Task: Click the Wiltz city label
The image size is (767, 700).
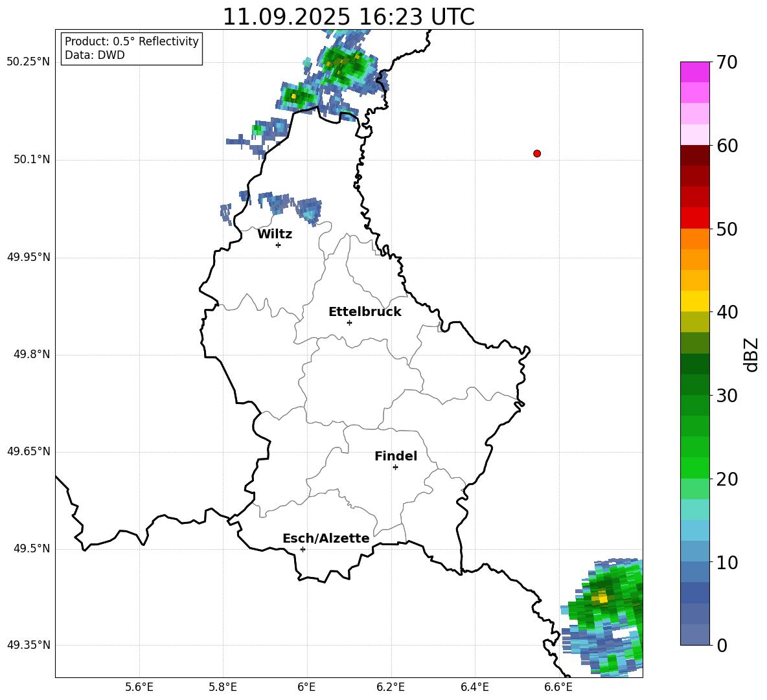Action: coord(275,234)
